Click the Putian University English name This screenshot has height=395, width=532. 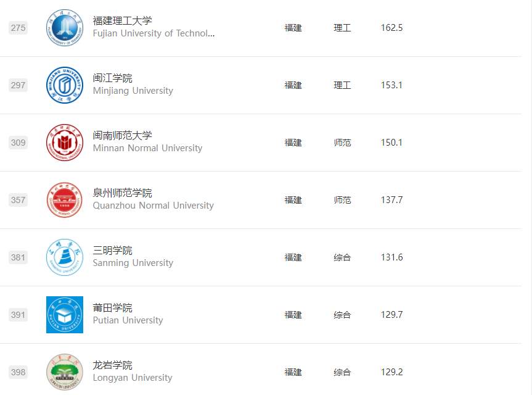pos(128,320)
